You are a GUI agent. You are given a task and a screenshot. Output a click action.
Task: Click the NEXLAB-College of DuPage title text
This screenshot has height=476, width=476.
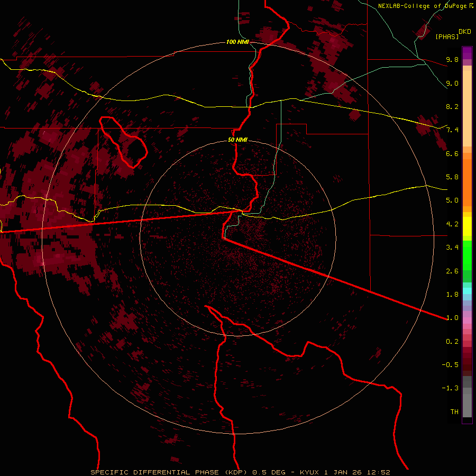pyautogui.click(x=423, y=6)
